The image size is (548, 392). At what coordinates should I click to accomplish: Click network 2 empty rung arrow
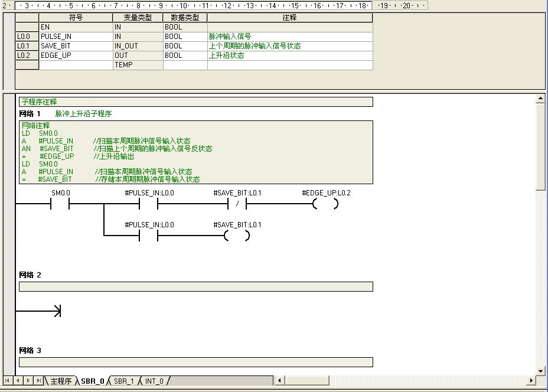(x=58, y=311)
